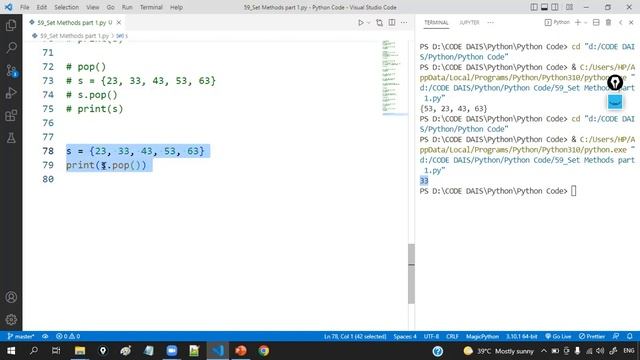Open the View menu

point(93,7)
